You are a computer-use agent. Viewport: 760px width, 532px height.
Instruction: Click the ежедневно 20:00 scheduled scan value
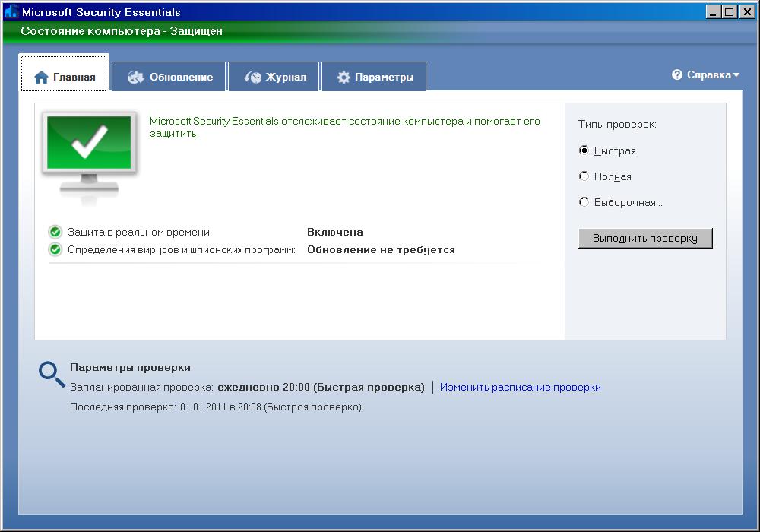coord(321,387)
